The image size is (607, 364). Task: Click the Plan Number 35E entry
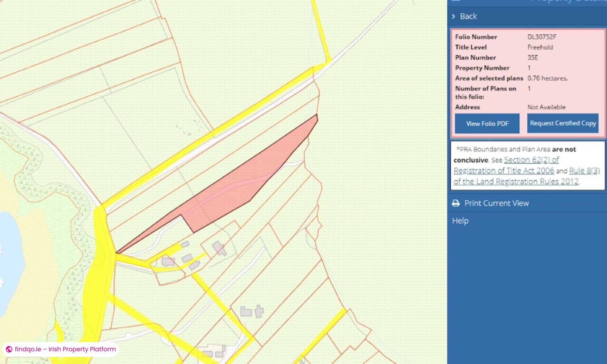(533, 58)
